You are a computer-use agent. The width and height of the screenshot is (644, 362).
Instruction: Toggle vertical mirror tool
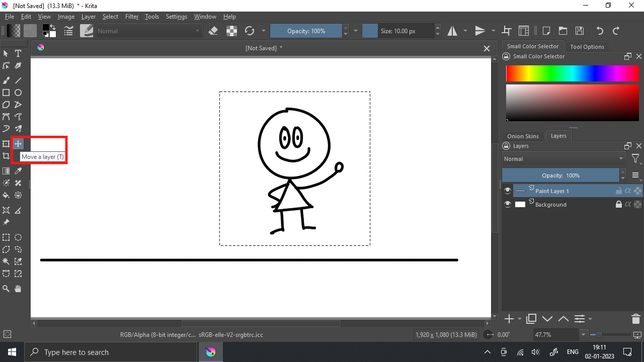click(x=480, y=31)
